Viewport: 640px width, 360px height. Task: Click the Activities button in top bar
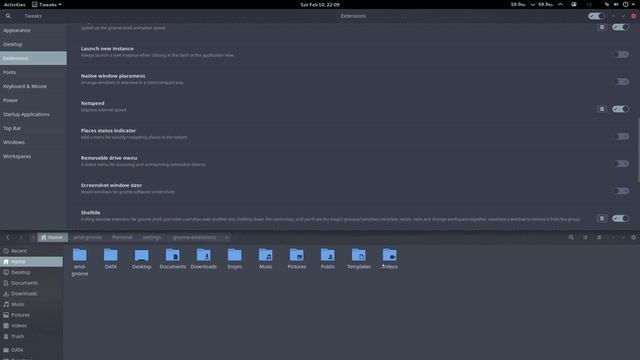[x=14, y=4]
